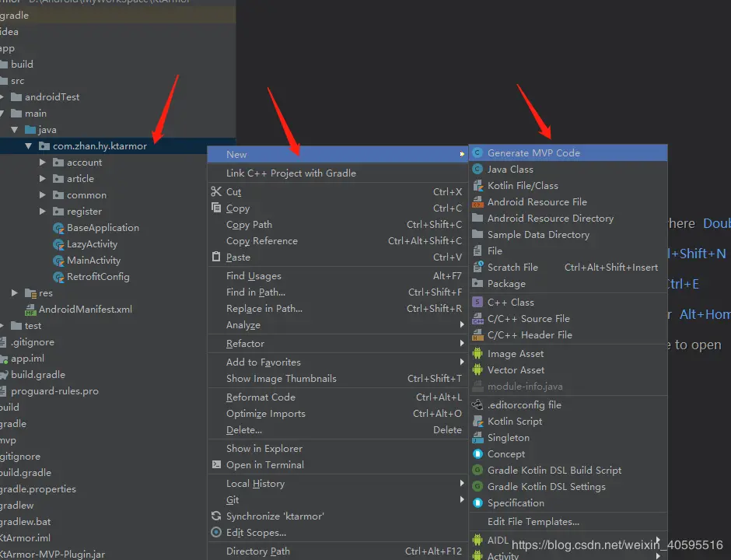Open the Analyze submenu arrow

pyautogui.click(x=461, y=324)
